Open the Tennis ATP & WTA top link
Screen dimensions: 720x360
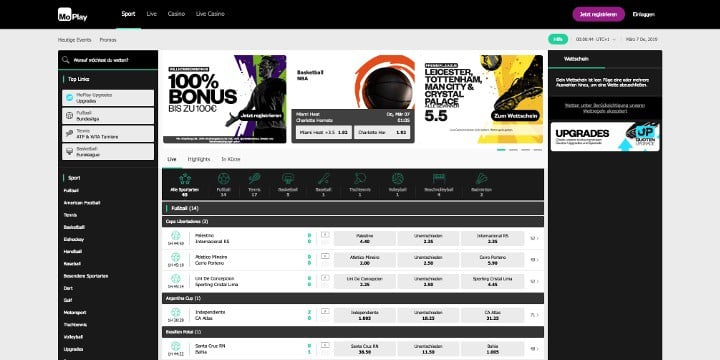tap(108, 134)
